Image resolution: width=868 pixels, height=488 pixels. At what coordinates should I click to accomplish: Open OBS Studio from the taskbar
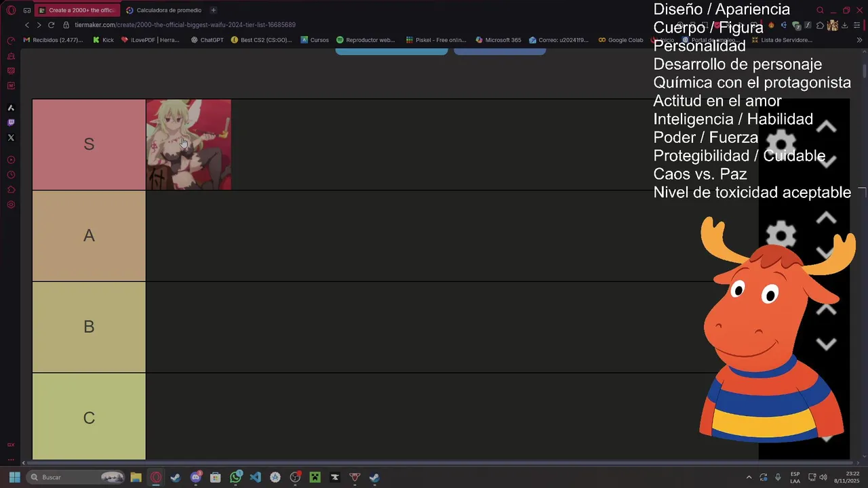pos(295,477)
